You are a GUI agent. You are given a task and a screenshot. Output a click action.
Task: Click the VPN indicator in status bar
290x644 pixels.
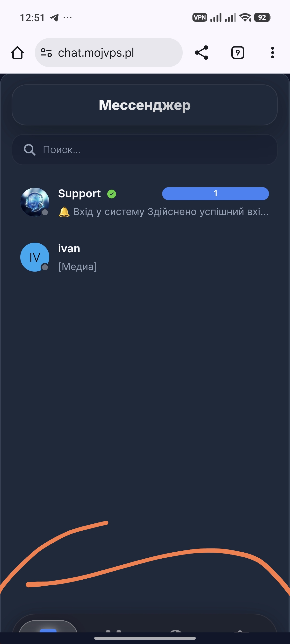[200, 18]
